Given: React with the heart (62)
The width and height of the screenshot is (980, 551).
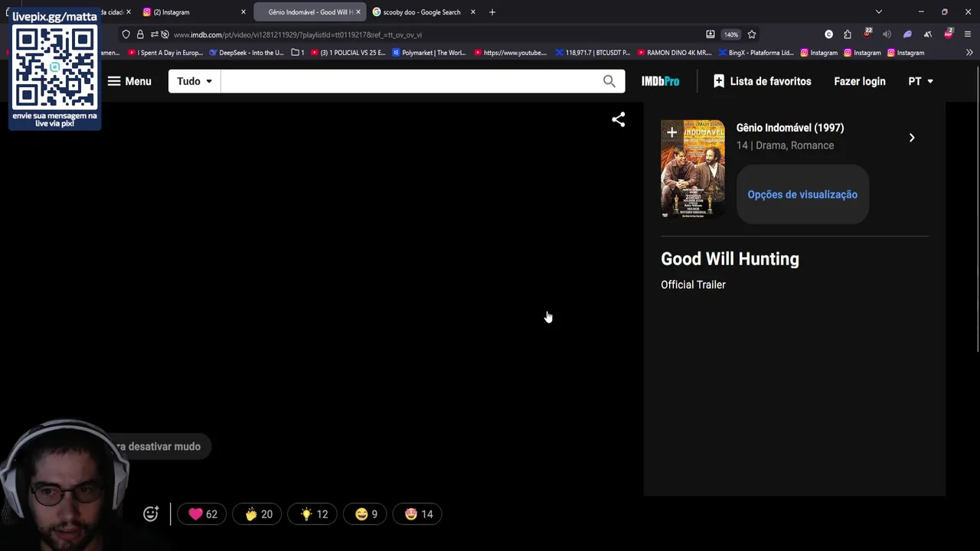Looking at the screenshot, I should [203, 514].
